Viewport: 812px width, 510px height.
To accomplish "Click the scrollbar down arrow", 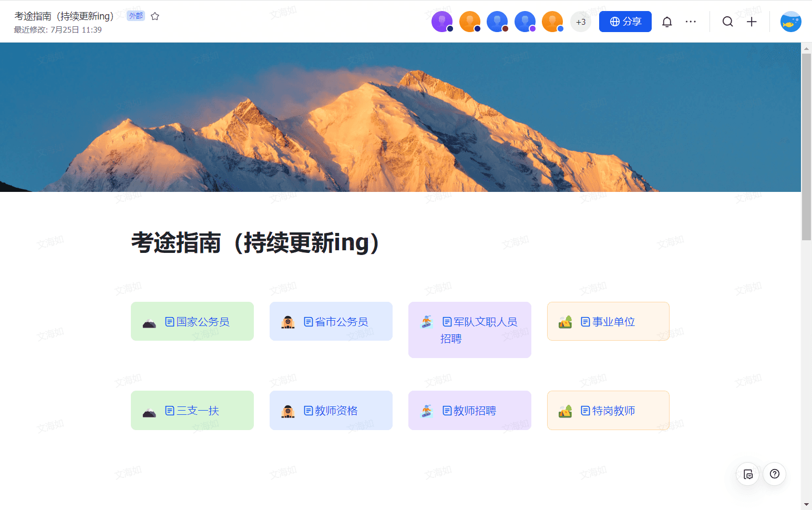I will point(806,505).
